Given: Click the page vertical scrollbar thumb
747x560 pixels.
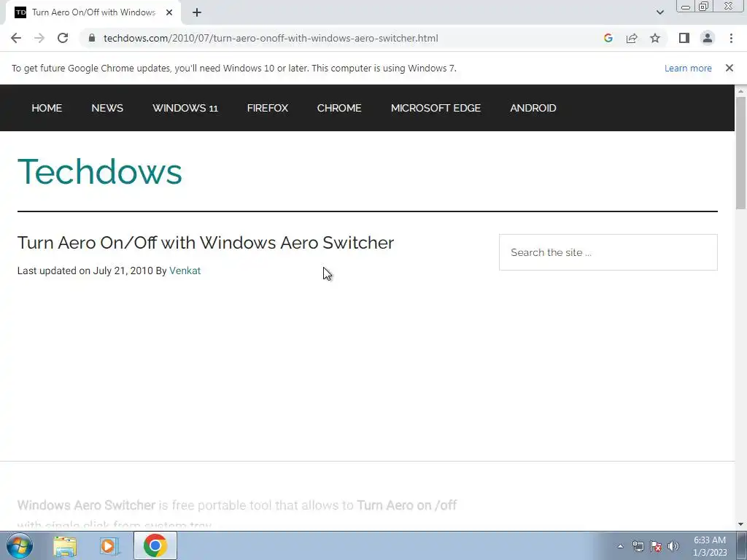Looking at the screenshot, I should (x=740, y=152).
